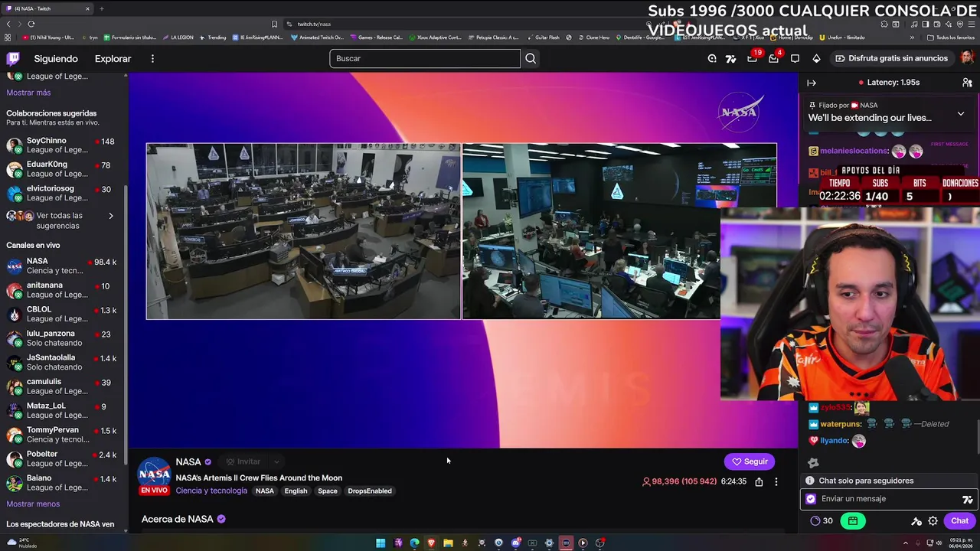The image size is (980, 551).
Task: Click the DropsEnabled tag
Action: [x=370, y=491]
